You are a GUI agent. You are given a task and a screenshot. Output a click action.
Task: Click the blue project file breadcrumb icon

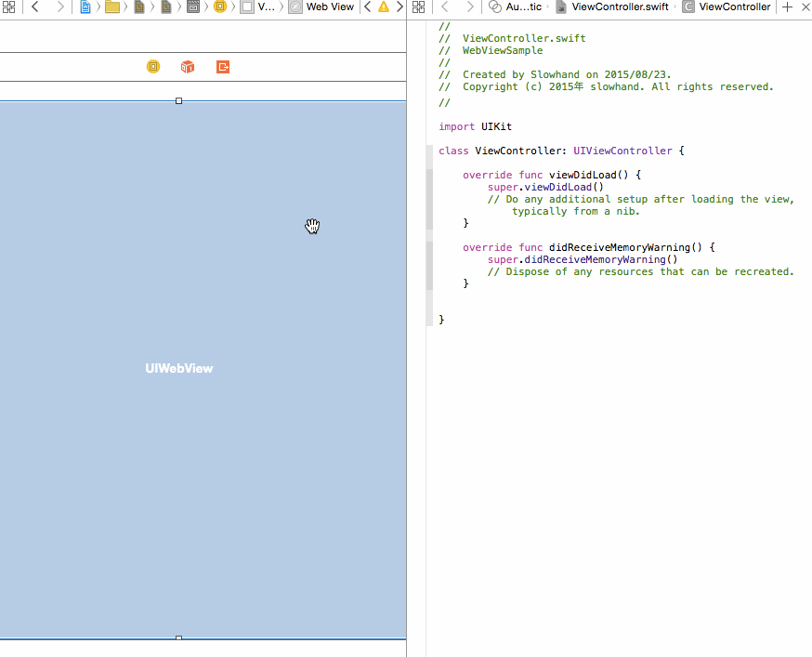point(86,7)
